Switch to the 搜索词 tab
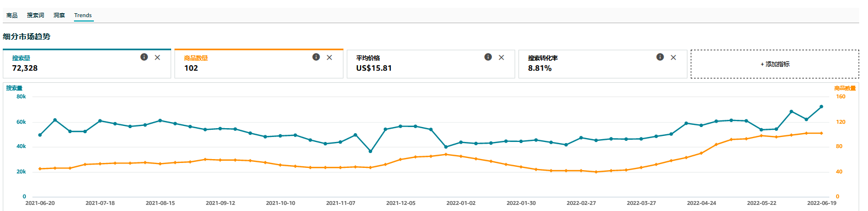Viewport: 868px width, 211px height. [x=35, y=15]
